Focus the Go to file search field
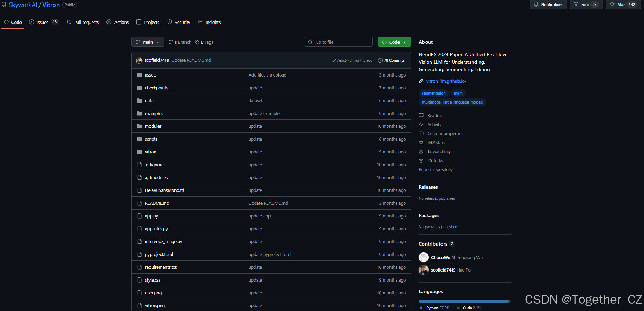The height and width of the screenshot is (311, 644). (338, 42)
